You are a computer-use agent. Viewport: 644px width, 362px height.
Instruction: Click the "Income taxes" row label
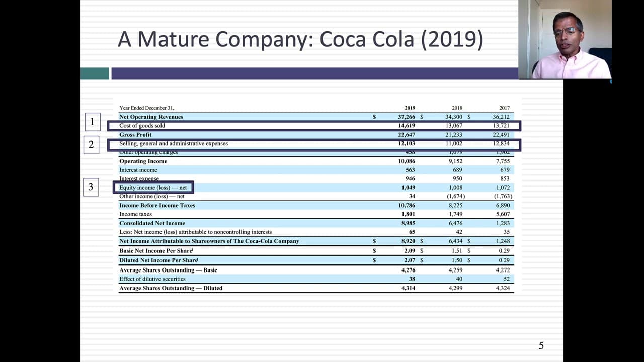coord(135,214)
